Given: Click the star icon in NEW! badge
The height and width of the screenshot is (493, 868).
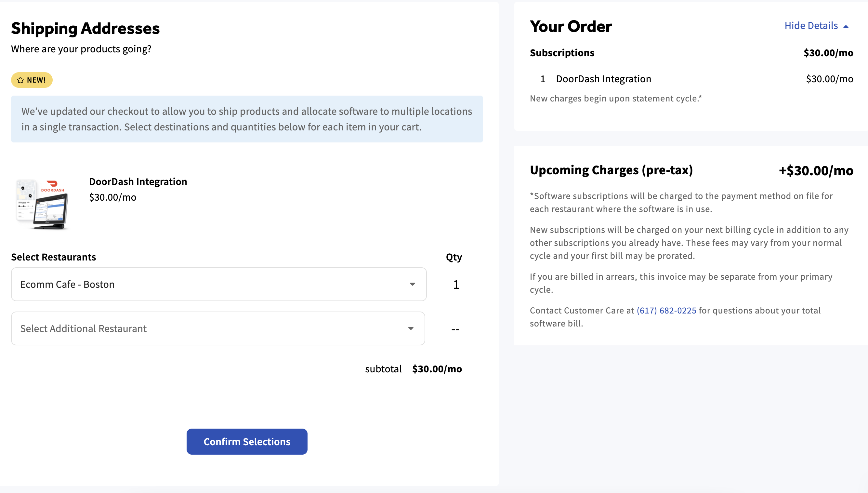Looking at the screenshot, I should pos(20,80).
